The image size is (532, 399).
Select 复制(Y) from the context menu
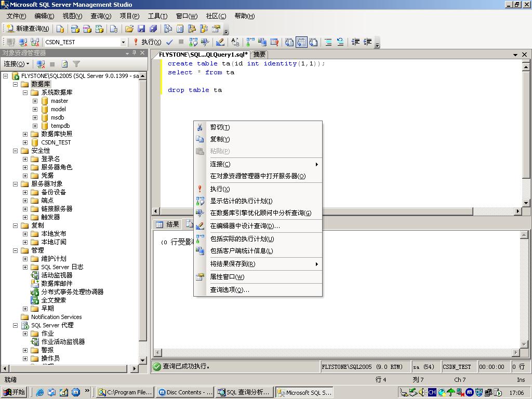[x=220, y=139]
